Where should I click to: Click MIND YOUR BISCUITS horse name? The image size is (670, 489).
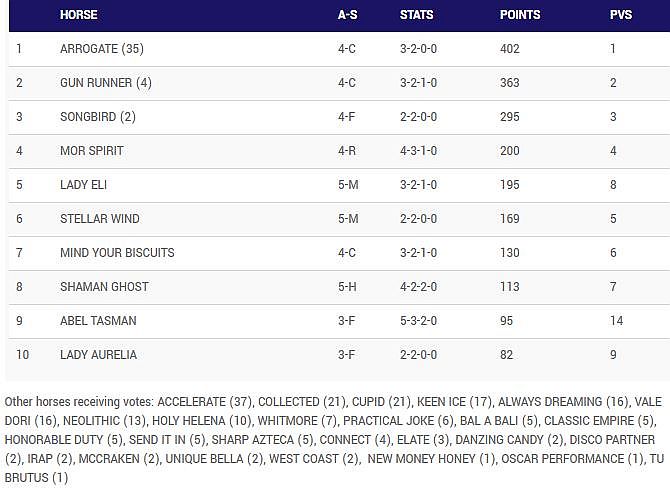117,253
